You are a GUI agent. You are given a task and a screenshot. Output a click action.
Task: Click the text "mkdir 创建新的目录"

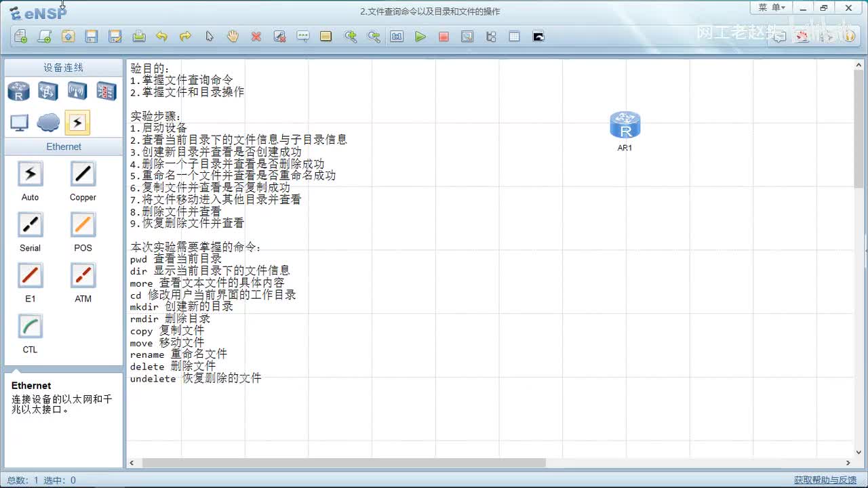point(182,306)
